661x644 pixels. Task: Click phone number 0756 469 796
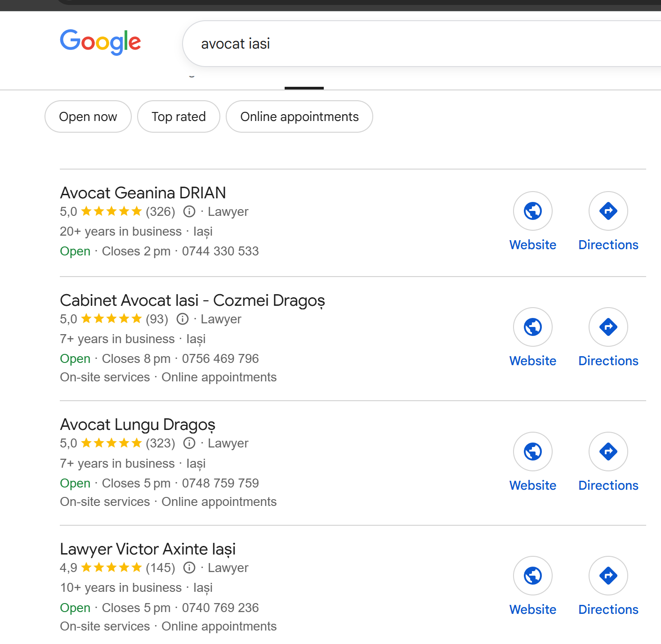coord(220,358)
